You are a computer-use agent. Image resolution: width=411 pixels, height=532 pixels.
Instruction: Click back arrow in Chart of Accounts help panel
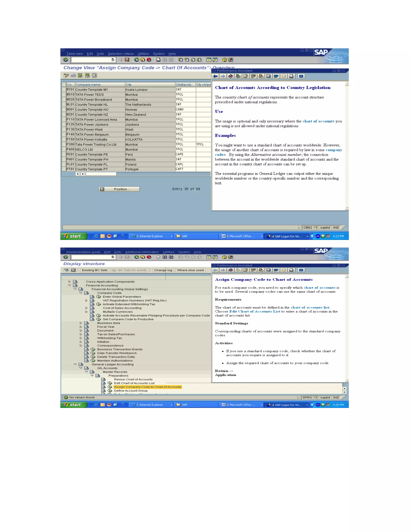click(x=215, y=76)
